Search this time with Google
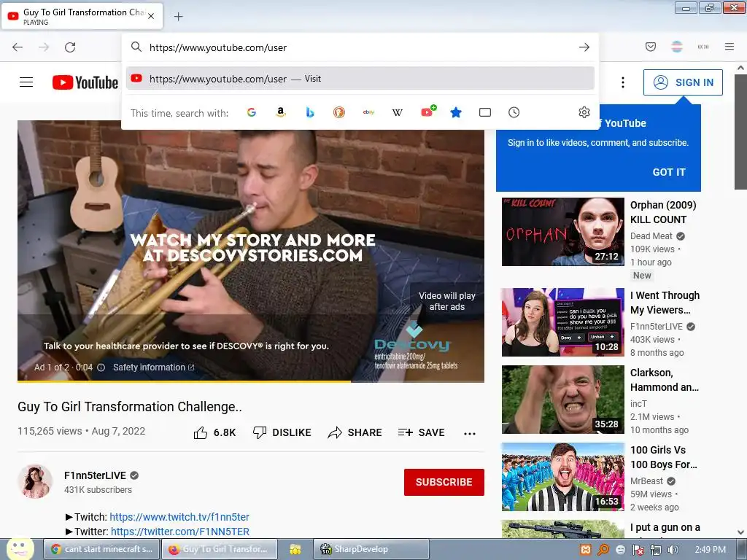Viewport: 747px width, 560px height. [x=252, y=112]
